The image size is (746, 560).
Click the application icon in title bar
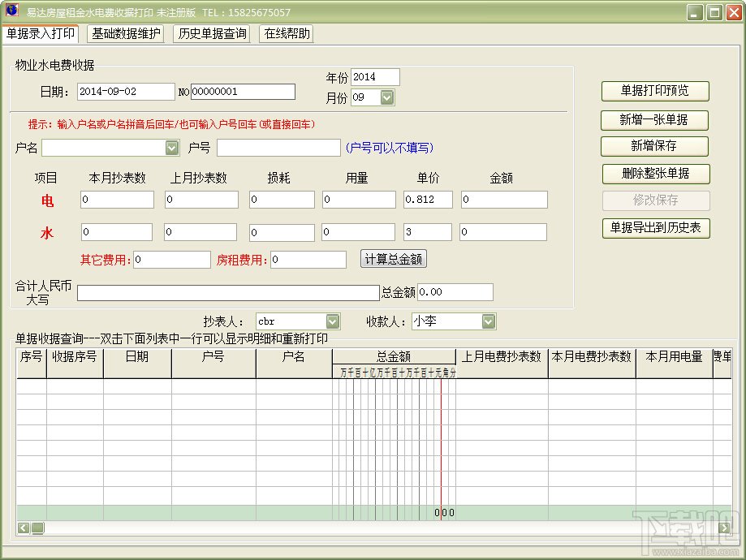point(11,11)
